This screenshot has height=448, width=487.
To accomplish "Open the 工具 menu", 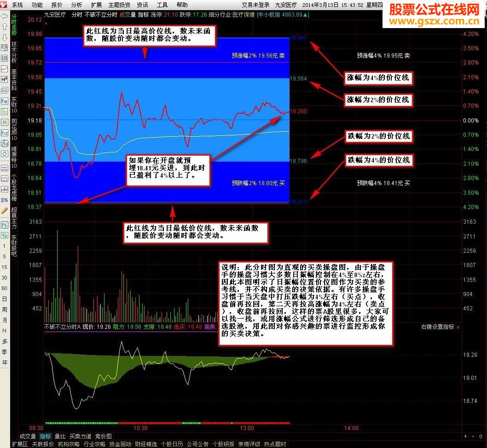I will coord(162,5).
